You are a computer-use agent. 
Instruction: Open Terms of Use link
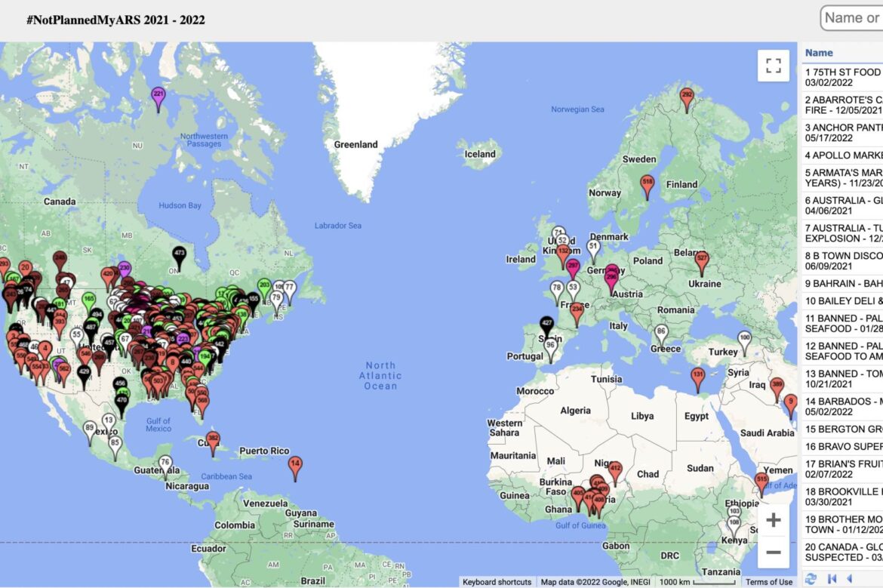(769, 582)
